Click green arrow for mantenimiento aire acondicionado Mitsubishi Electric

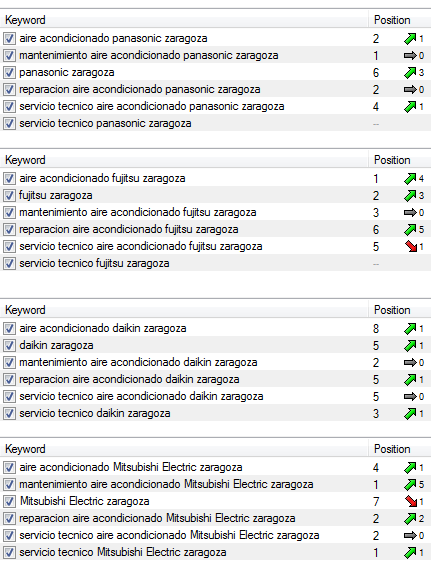(410, 484)
